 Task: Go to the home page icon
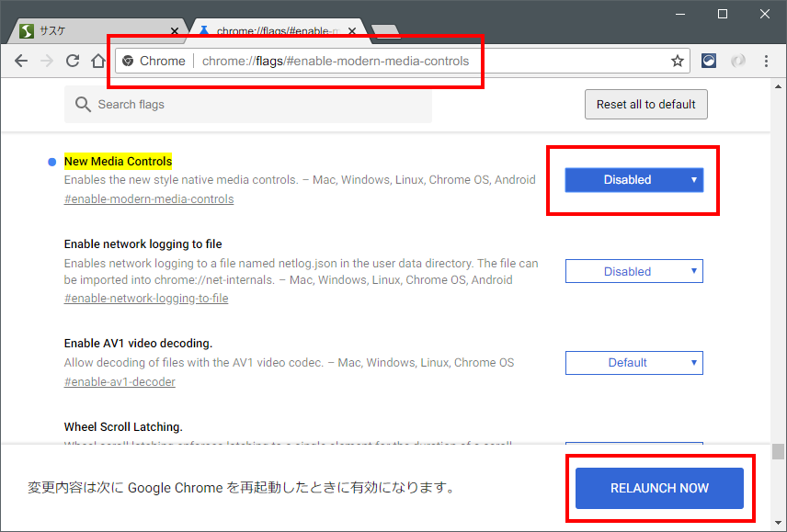98,62
